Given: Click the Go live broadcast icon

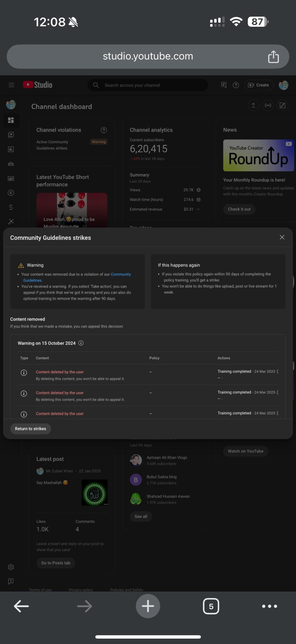Looking at the screenshot, I should click(x=268, y=105).
